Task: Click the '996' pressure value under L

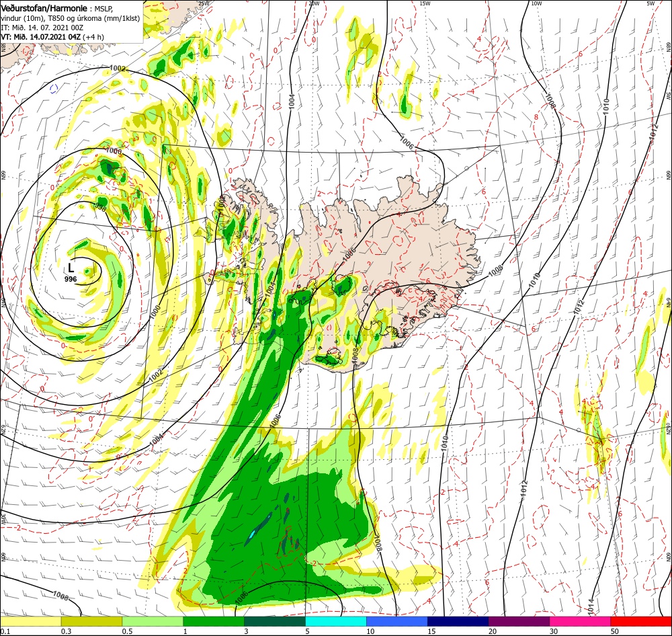Action: point(71,279)
